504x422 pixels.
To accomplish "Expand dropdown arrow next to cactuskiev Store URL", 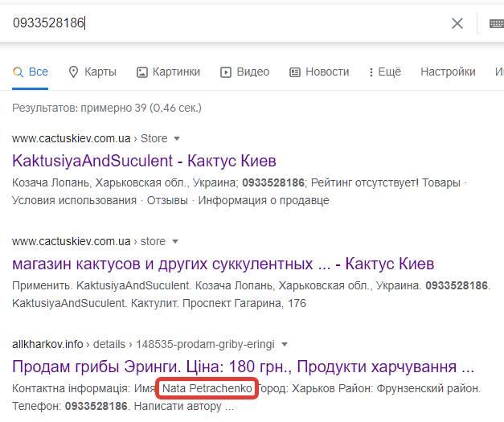I will (177, 139).
